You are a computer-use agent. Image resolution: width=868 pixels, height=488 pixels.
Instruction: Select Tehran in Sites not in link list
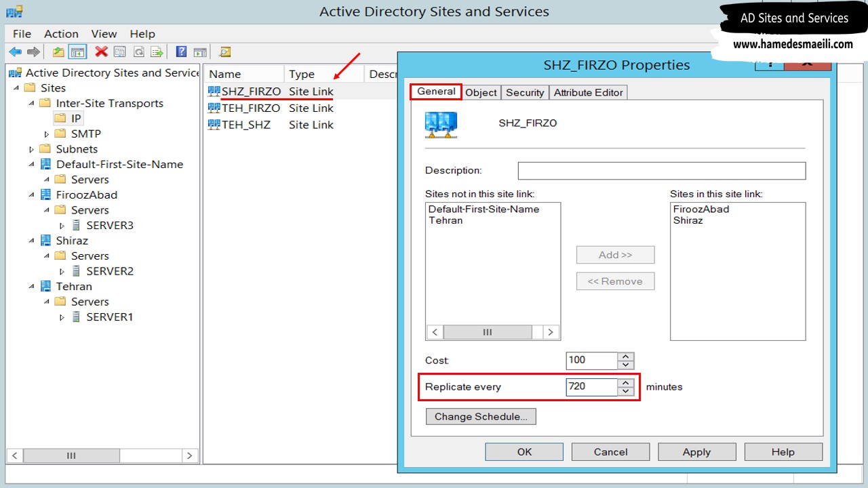point(446,220)
